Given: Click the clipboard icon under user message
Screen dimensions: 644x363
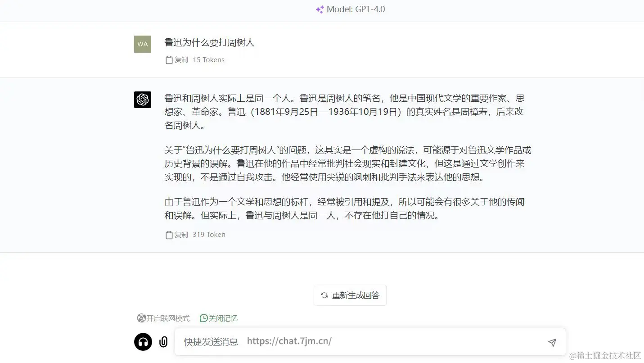Looking at the screenshot, I should click(169, 60).
